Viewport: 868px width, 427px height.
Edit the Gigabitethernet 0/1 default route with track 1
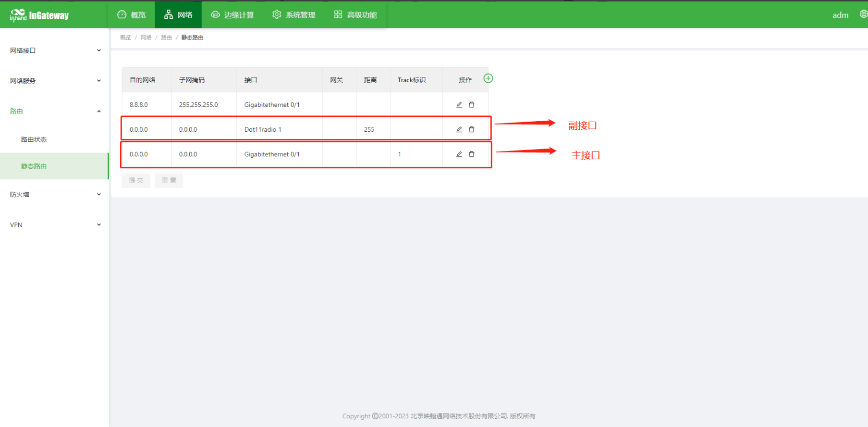coord(459,154)
